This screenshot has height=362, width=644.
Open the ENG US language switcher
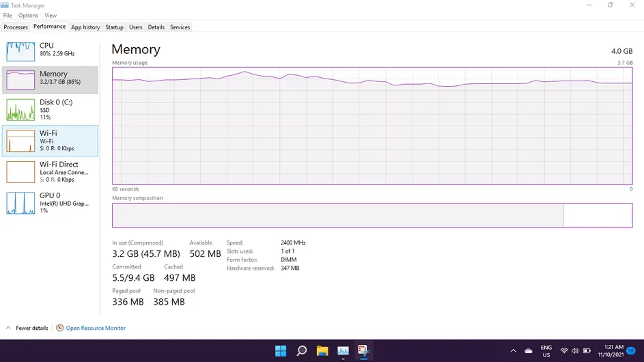[x=546, y=351]
